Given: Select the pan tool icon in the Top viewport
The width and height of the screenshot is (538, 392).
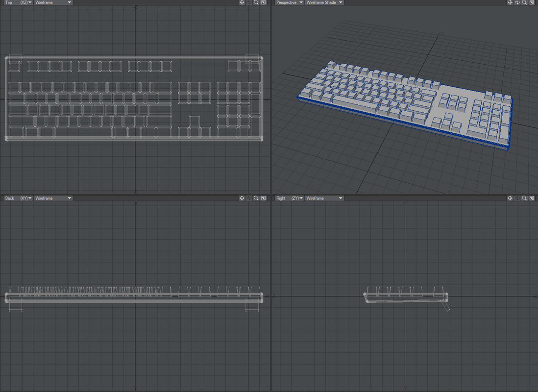Looking at the screenshot, I should (242, 2).
